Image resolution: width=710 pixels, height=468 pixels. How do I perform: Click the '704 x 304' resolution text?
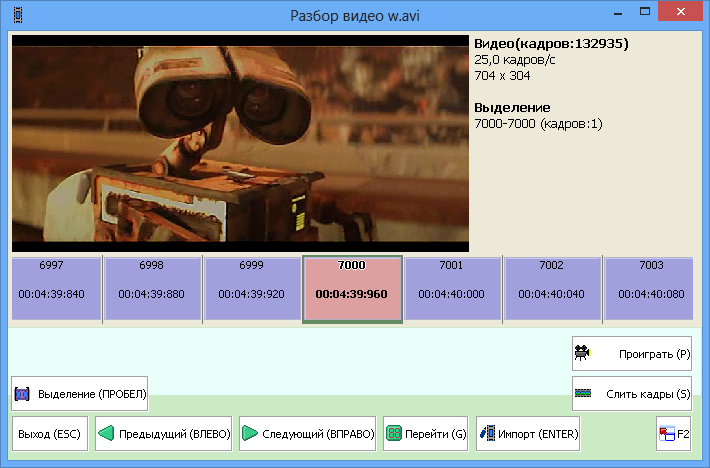pyautogui.click(x=502, y=76)
